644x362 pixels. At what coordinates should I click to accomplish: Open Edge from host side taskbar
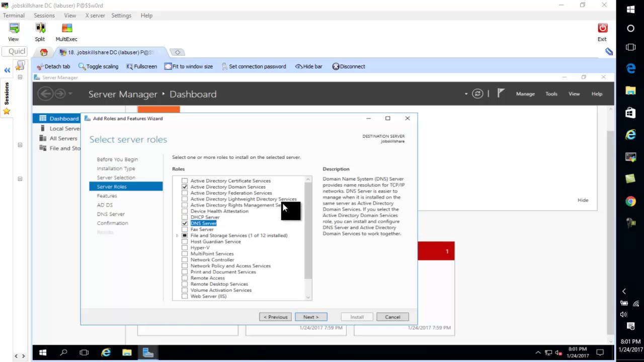click(630, 68)
